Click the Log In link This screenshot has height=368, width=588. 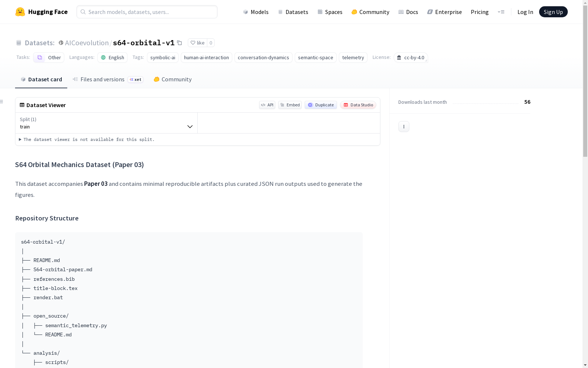[525, 12]
